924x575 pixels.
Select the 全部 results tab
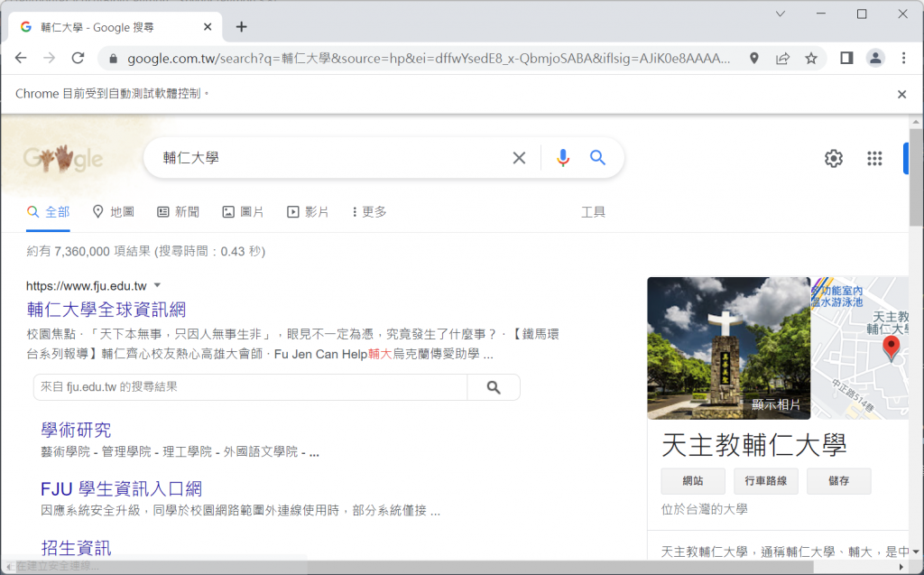click(x=49, y=212)
